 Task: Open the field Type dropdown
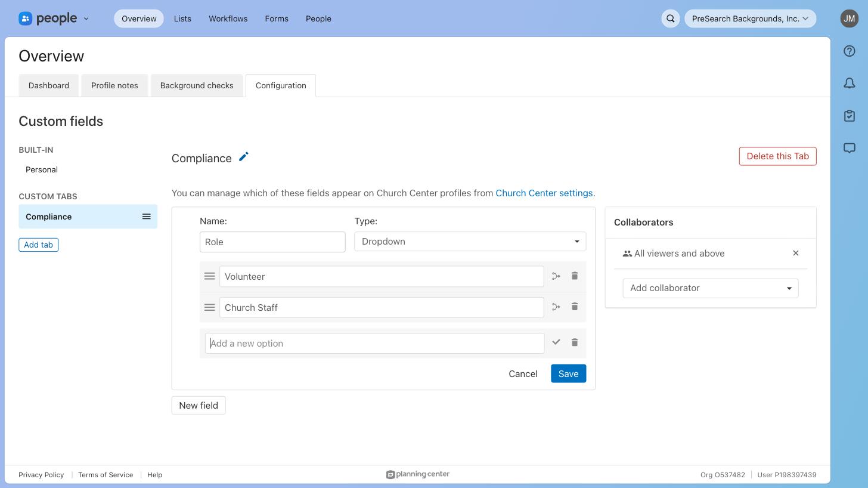[470, 242]
